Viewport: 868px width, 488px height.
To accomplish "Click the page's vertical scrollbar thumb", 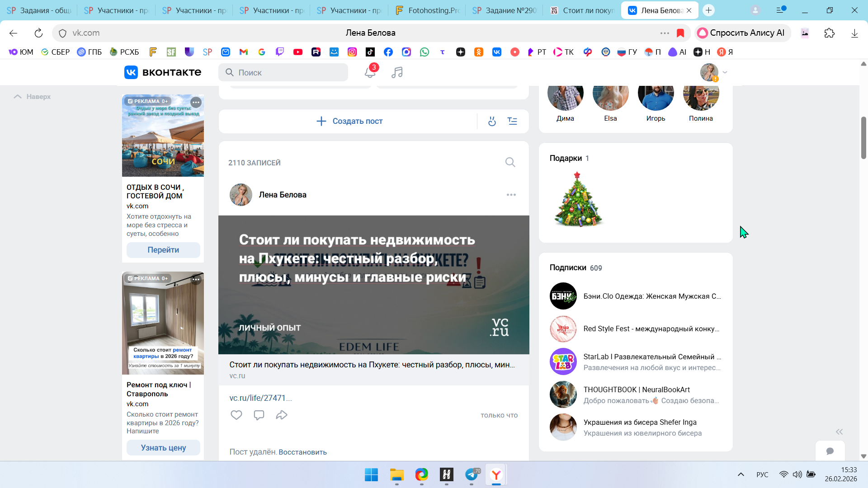I will point(863,138).
